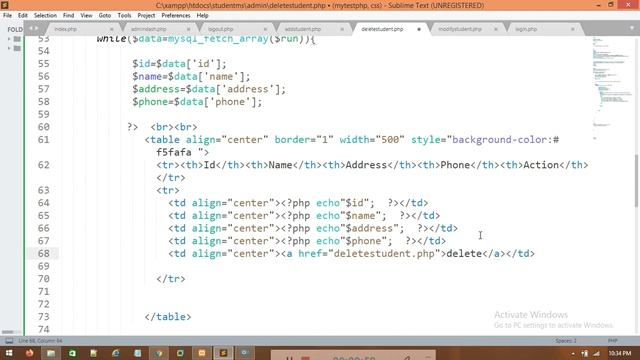Viewport: 640px width, 360px height.
Task: Click line number 61 in gutter
Action: (44, 140)
